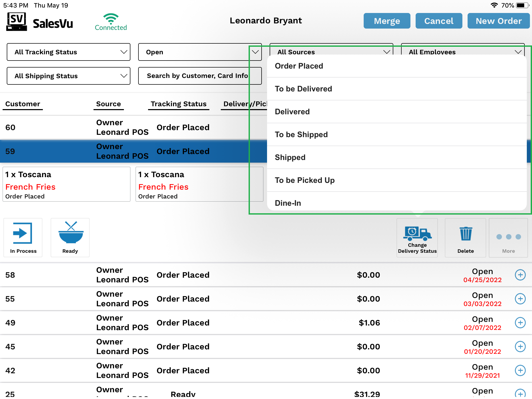532x399 pixels.
Task: Choose Shipped from delivery status list
Action: click(x=290, y=157)
